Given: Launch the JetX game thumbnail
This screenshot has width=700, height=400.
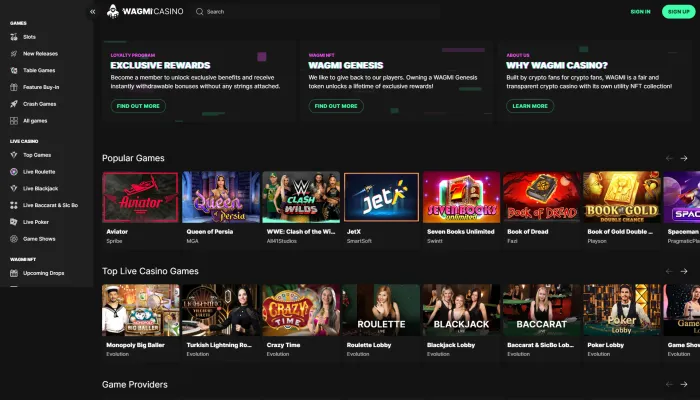Looking at the screenshot, I should pos(381,197).
